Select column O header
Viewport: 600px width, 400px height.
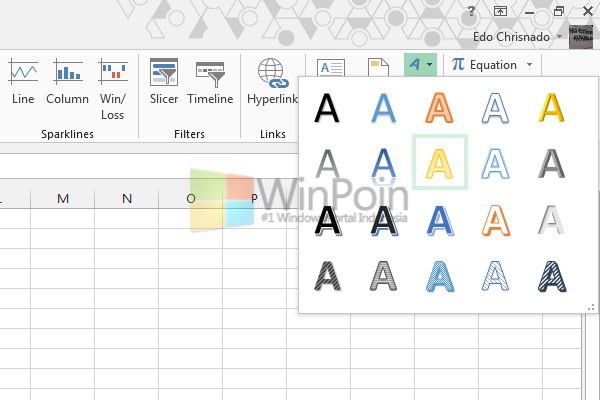point(191,198)
